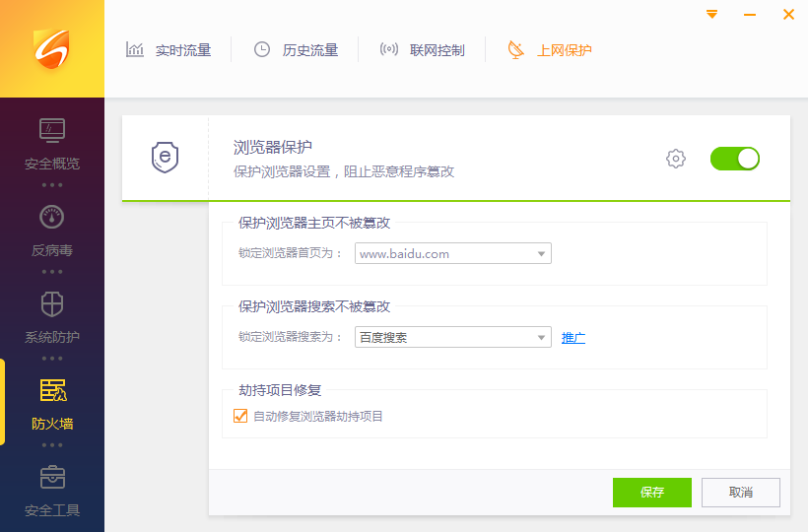Click the 取消 button
The width and height of the screenshot is (808, 532).
click(x=740, y=493)
